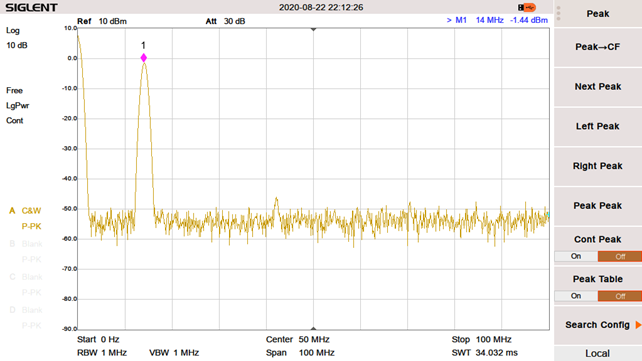The image size is (642, 361).
Task: Click the Log scale label
Action: pyautogui.click(x=13, y=31)
